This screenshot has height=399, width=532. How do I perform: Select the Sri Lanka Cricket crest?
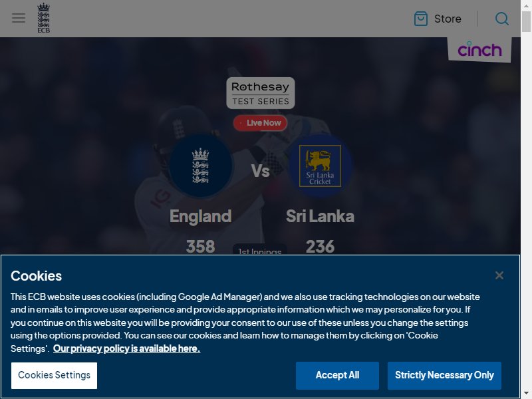pos(320,166)
